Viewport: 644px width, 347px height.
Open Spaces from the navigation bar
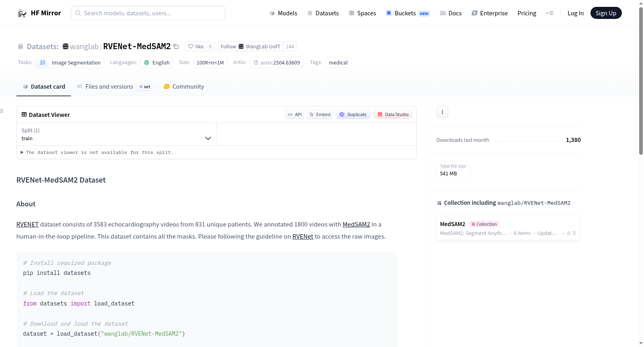362,13
